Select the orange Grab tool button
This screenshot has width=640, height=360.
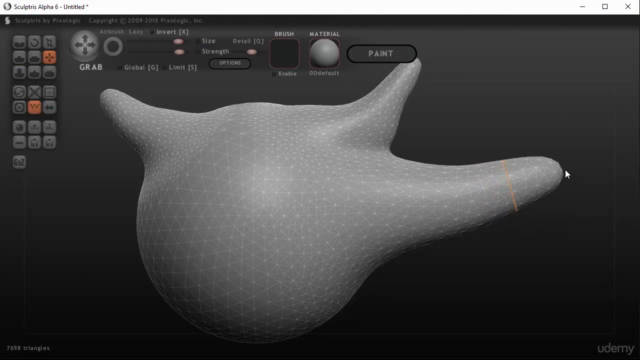click(49, 57)
